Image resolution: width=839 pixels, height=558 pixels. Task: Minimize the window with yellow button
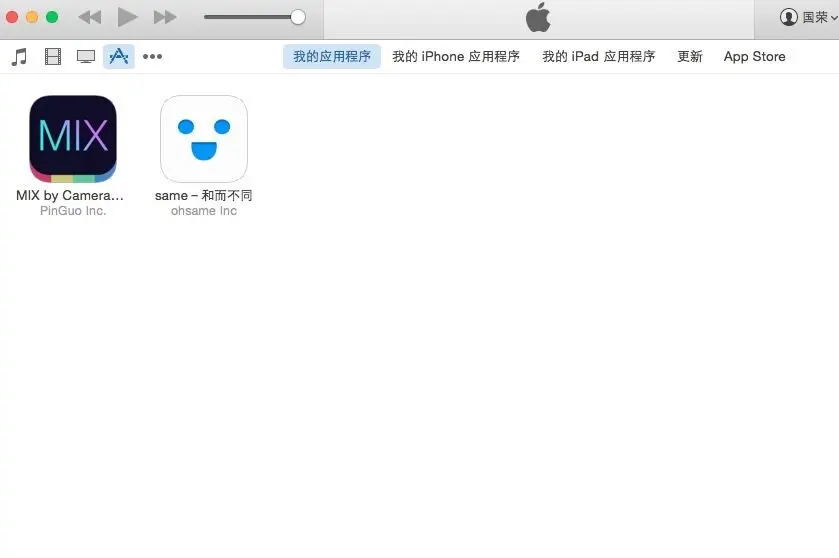pyautogui.click(x=32, y=17)
